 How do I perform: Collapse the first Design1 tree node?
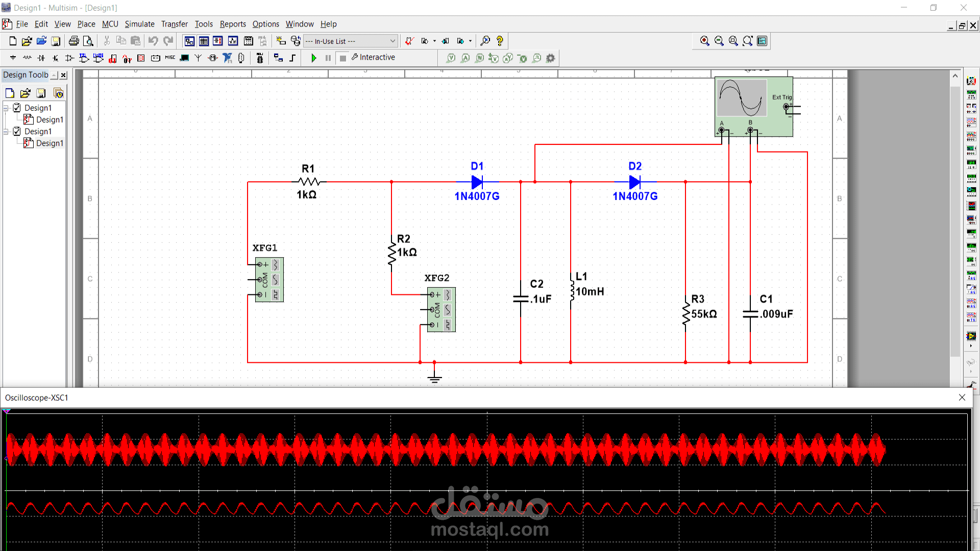6,108
